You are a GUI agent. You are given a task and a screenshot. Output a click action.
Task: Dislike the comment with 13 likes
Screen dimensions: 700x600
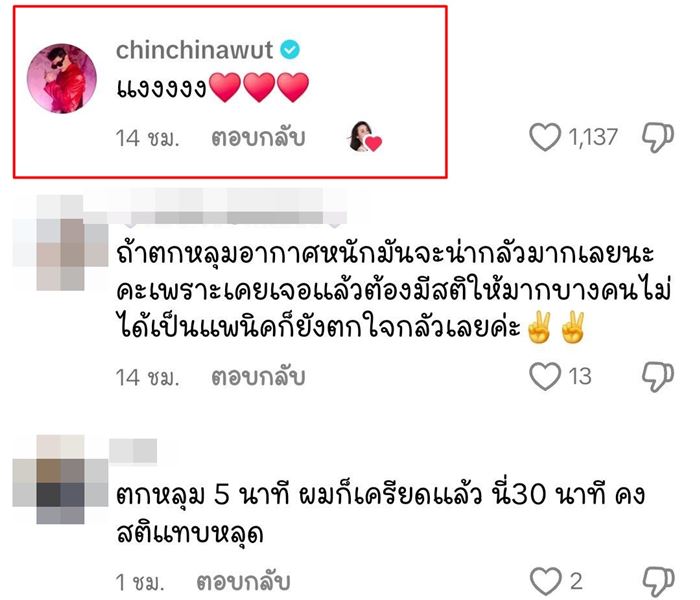coord(658,377)
